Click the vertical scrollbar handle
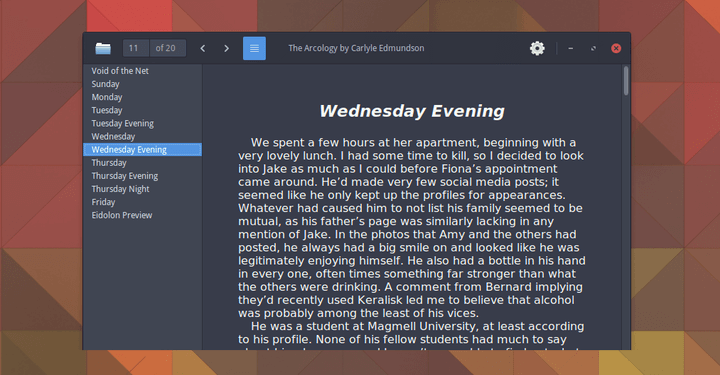The height and width of the screenshot is (375, 720). click(x=626, y=81)
